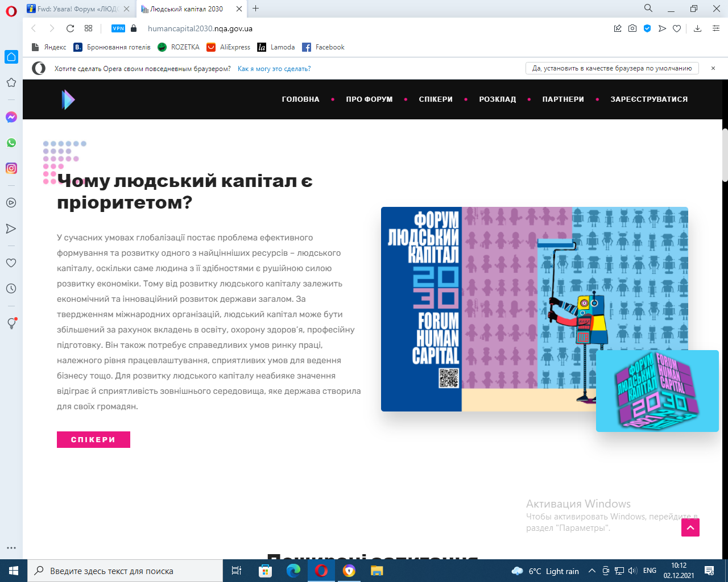Click 'Как я могу это сделать?' link
The width and height of the screenshot is (728, 582).
274,69
